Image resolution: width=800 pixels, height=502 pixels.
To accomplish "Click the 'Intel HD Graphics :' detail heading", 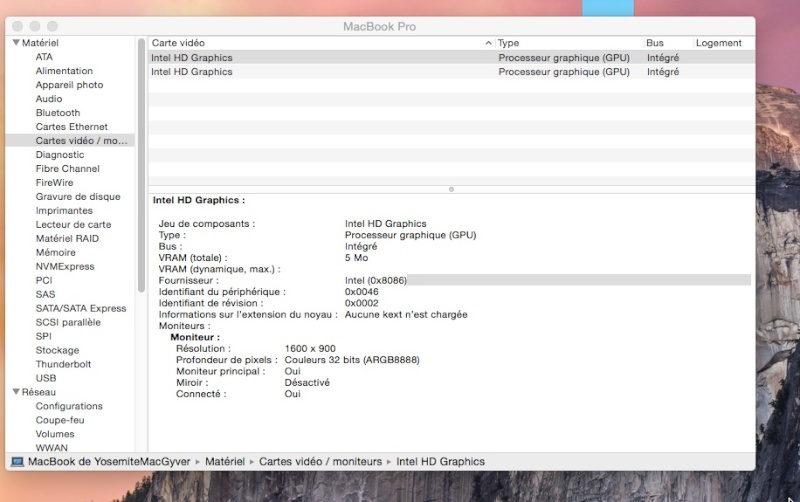I will point(199,200).
